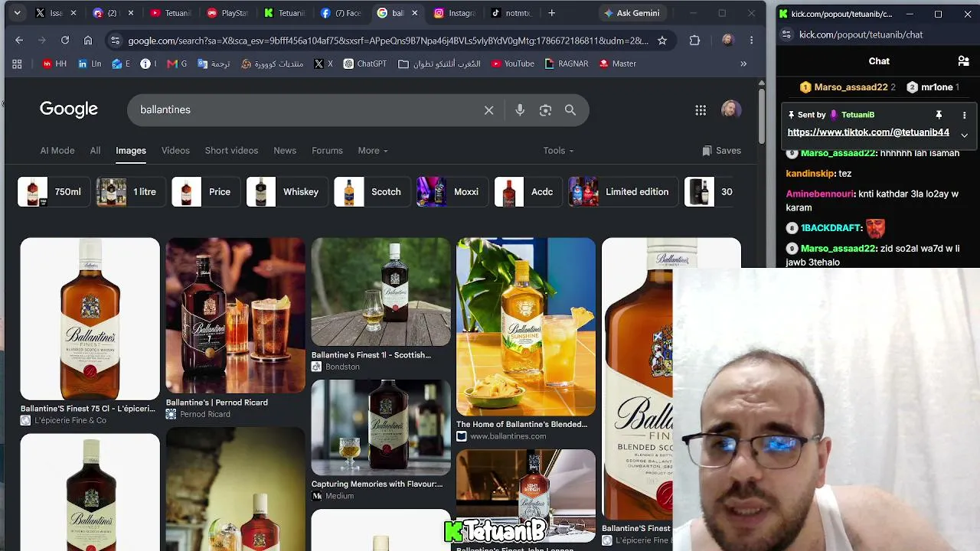Reload the Google search page
This screenshot has width=980, height=551.
pos(65,40)
